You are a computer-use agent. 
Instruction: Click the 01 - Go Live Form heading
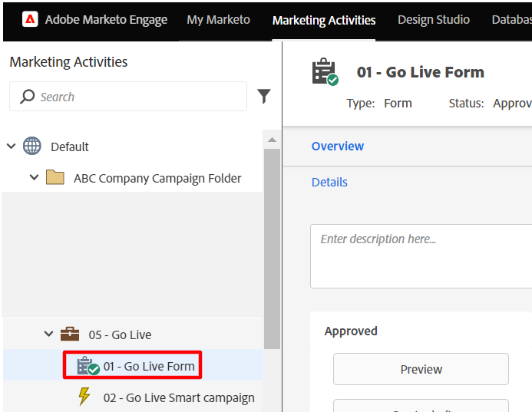pyautogui.click(x=420, y=72)
